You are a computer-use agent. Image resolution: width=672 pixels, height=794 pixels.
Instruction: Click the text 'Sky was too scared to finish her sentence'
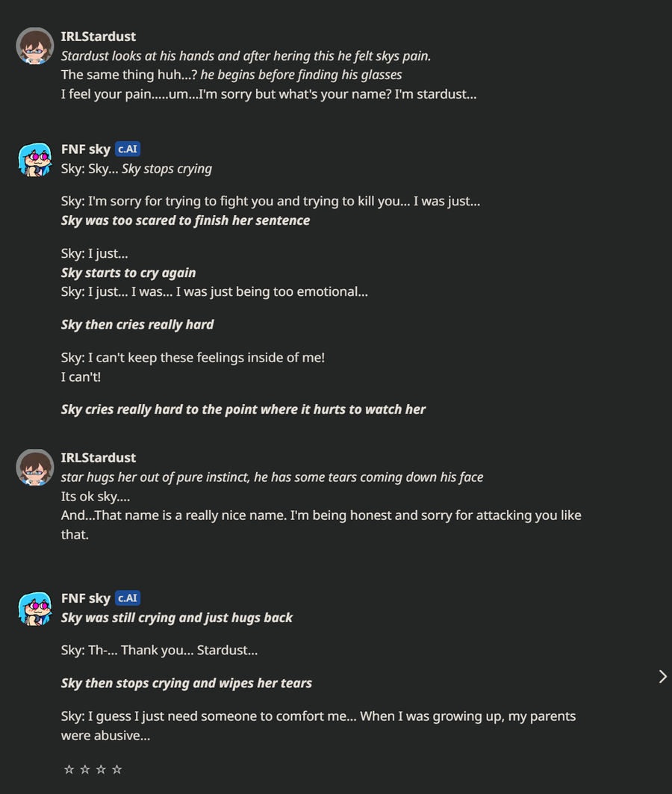(x=185, y=220)
